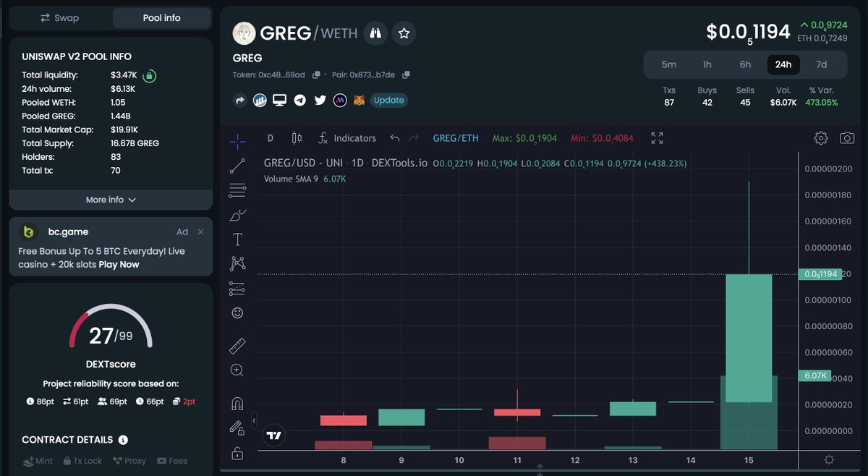Viewport: 868px width, 476px height.
Task: Select the ruler measure tool
Action: click(x=237, y=346)
